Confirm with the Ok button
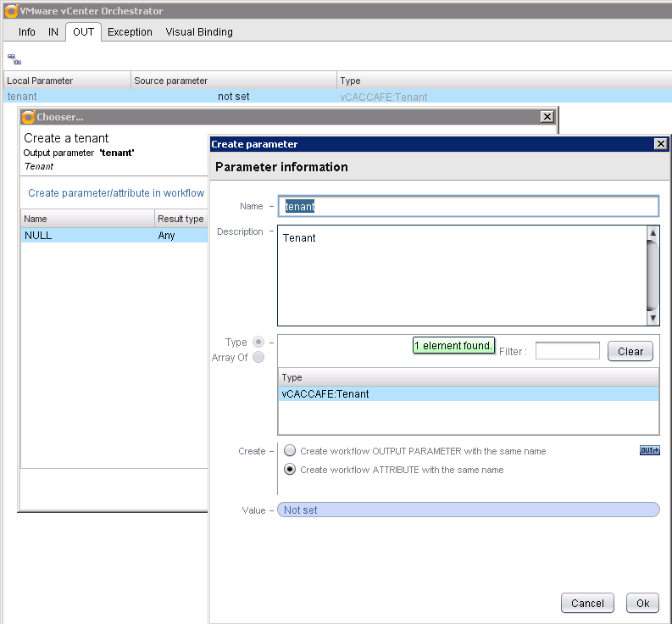 click(642, 603)
